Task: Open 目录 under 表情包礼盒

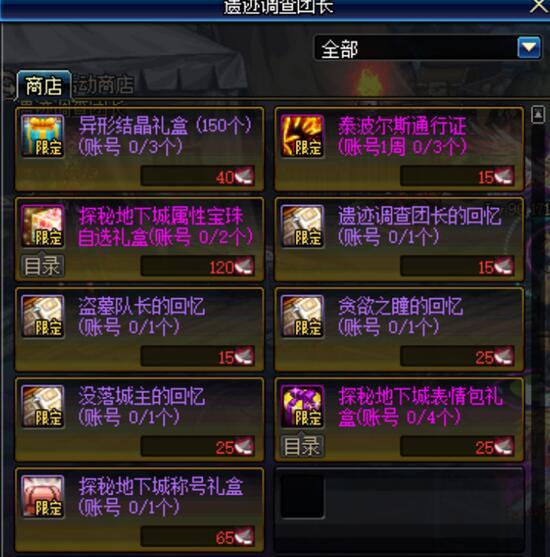Action: tap(302, 446)
